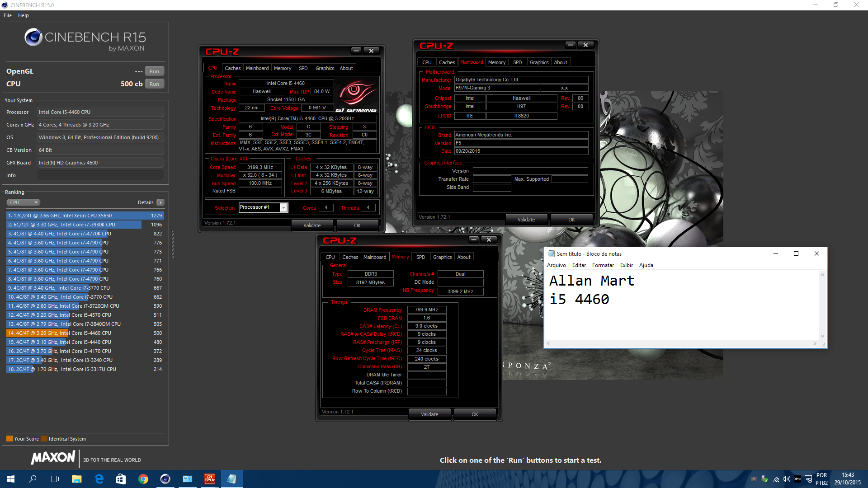Click OK in CPU-Z CPU window

click(x=357, y=225)
